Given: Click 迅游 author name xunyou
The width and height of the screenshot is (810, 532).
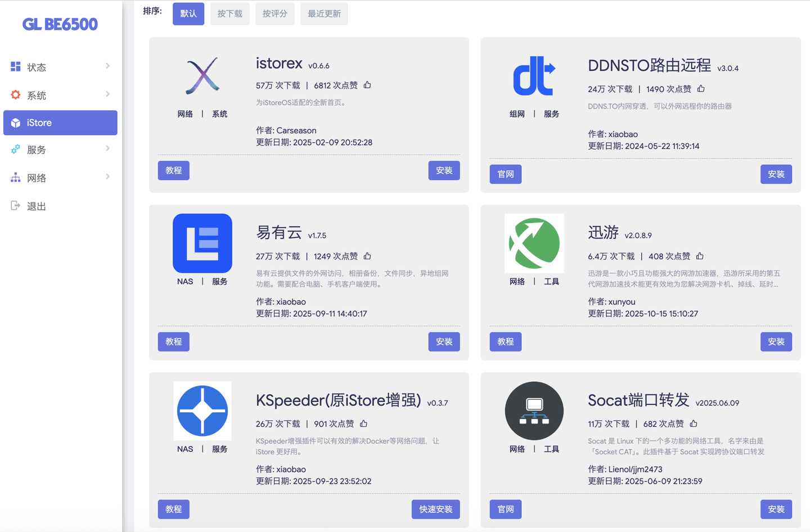Looking at the screenshot, I should pyautogui.click(x=622, y=301).
